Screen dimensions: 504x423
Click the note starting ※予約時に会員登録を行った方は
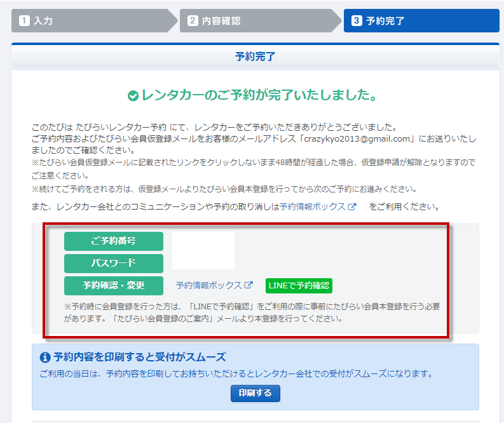point(252,312)
